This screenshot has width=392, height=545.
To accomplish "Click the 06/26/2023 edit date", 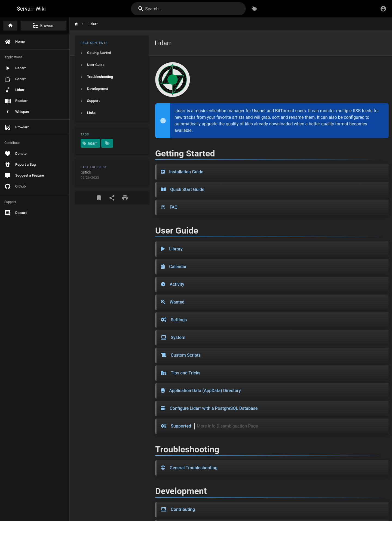I will click(90, 178).
